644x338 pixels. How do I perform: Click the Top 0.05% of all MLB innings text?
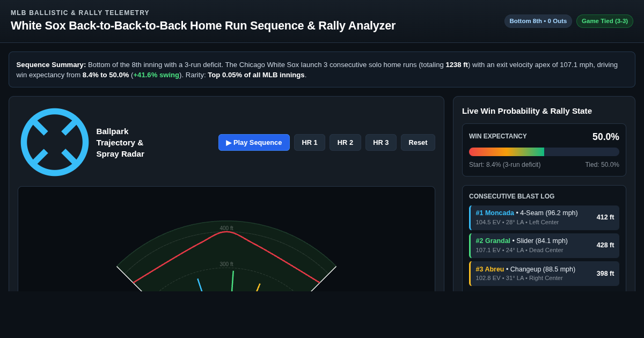256,75
